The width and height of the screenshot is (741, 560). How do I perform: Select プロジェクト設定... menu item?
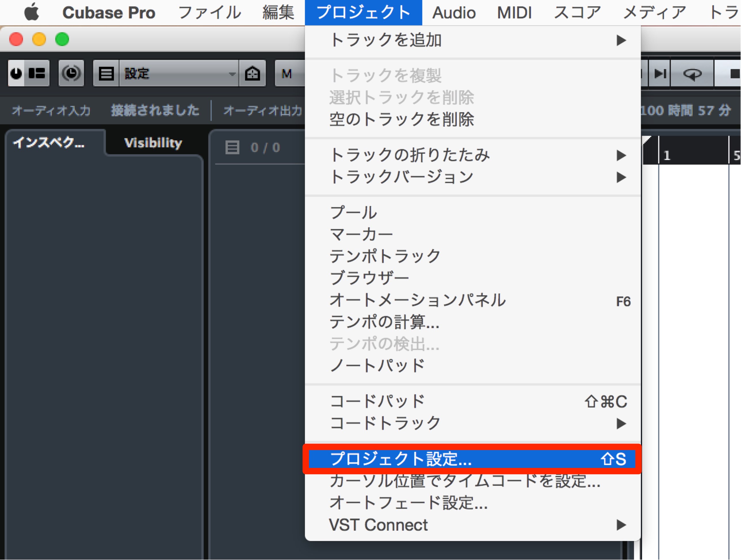click(472, 459)
